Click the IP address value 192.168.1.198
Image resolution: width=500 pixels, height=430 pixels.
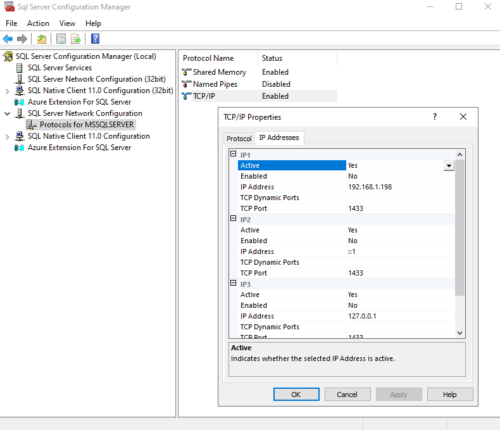coord(370,187)
